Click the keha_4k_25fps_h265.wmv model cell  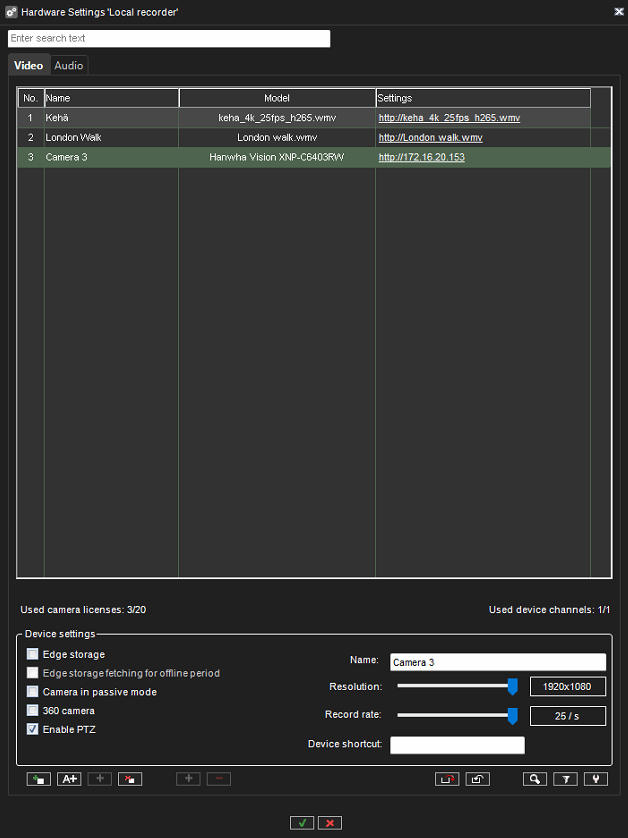[x=277, y=118]
